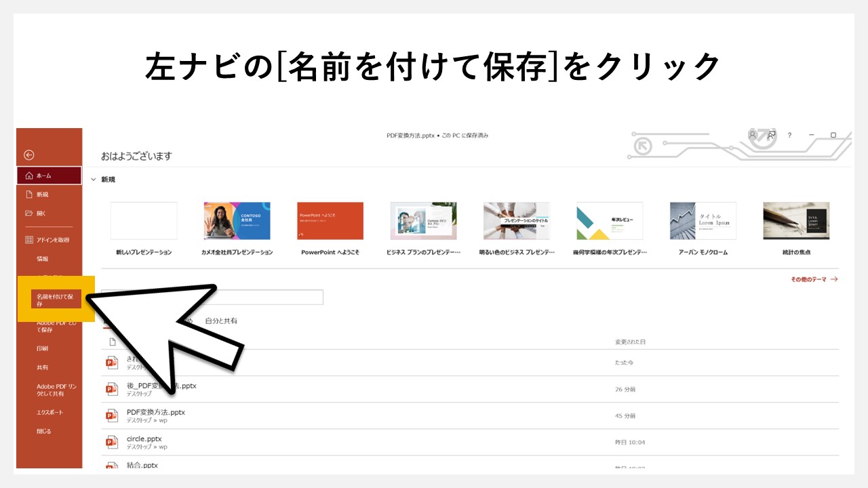Image resolution: width=868 pixels, height=488 pixels.
Task: Open the 開く folder icon
Action: [x=27, y=214]
